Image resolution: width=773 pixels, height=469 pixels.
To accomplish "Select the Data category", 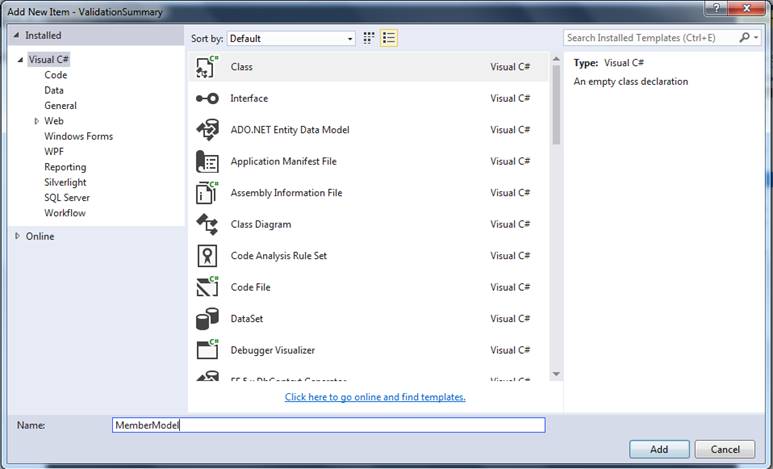I will tap(54, 90).
